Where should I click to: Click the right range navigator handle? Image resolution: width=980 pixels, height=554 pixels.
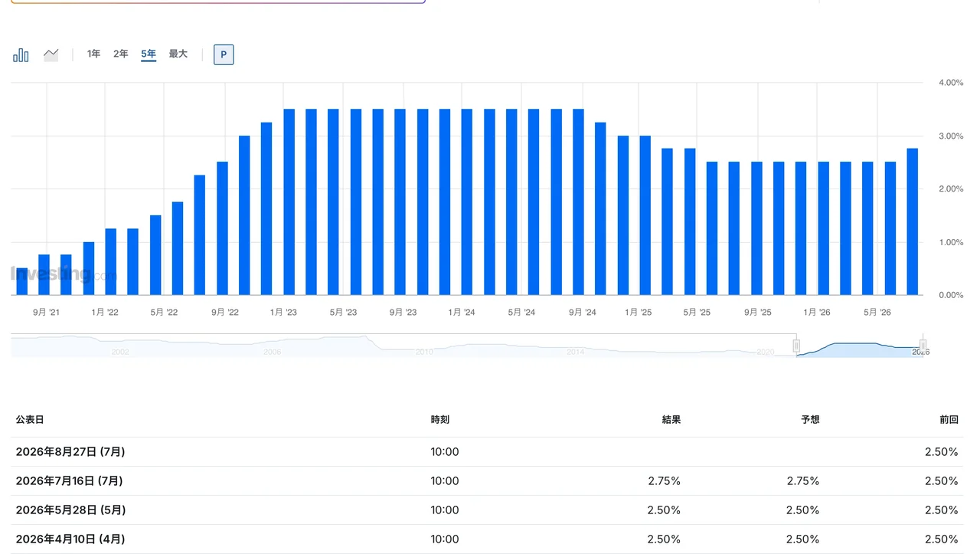[x=923, y=346]
